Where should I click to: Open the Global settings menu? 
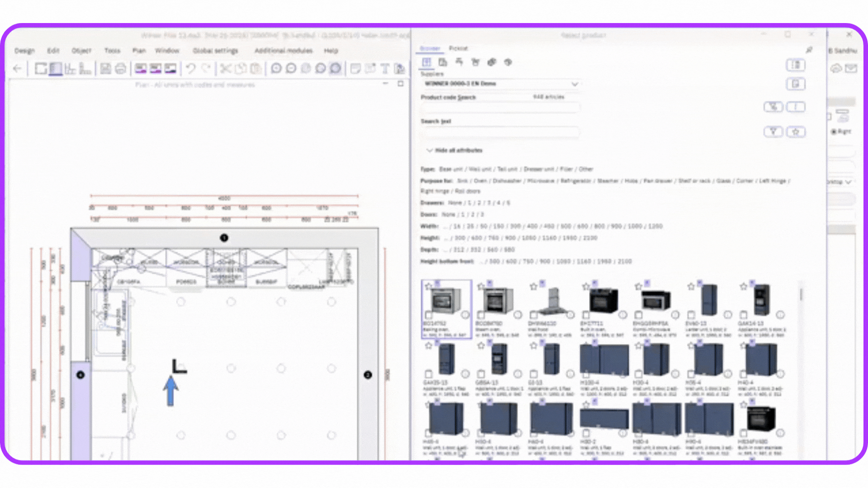215,51
